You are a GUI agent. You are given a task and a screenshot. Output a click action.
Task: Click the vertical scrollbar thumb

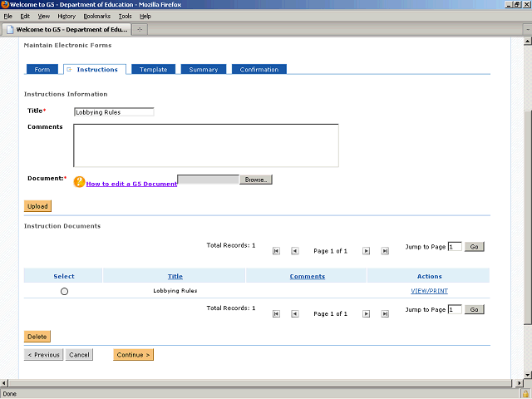528,217
